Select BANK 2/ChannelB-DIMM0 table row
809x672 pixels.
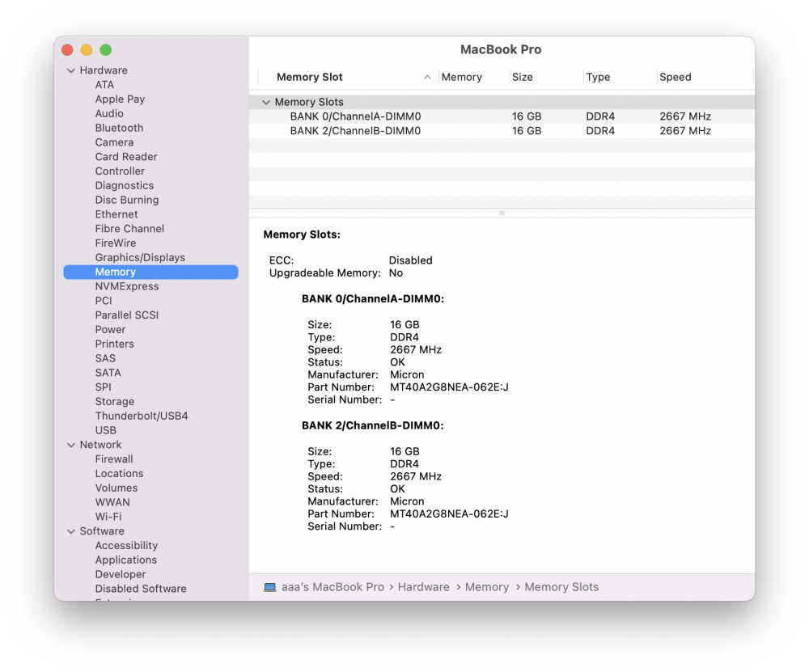pyautogui.click(x=502, y=131)
